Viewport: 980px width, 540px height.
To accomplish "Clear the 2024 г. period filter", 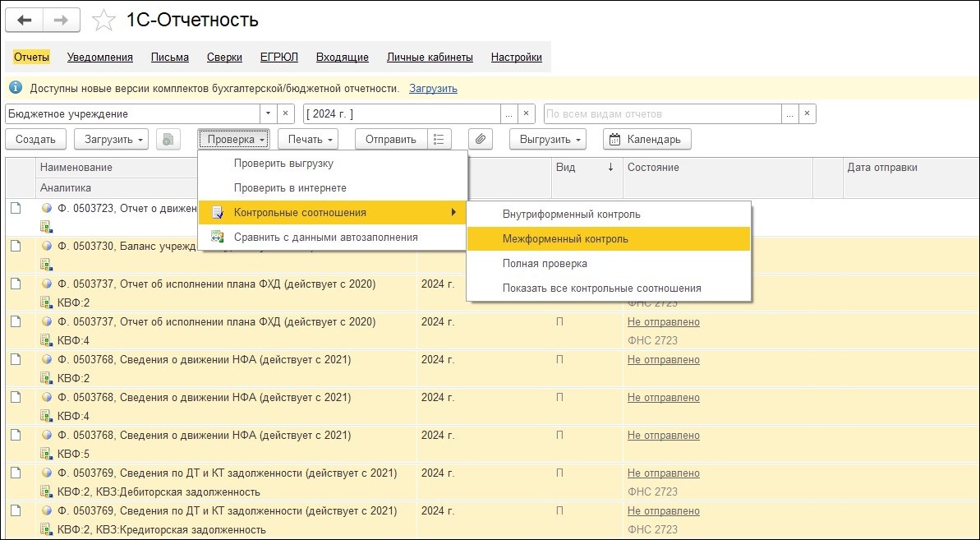I will coord(527,113).
